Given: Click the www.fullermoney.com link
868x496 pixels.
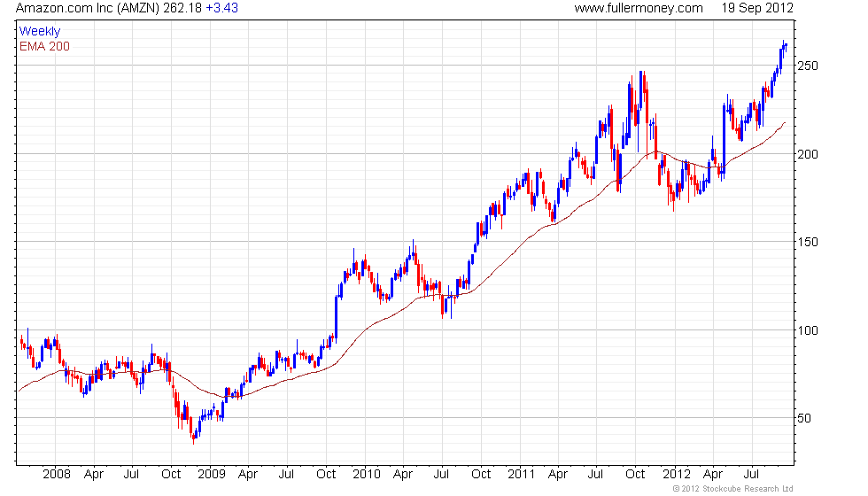Looking at the screenshot, I should (x=639, y=8).
